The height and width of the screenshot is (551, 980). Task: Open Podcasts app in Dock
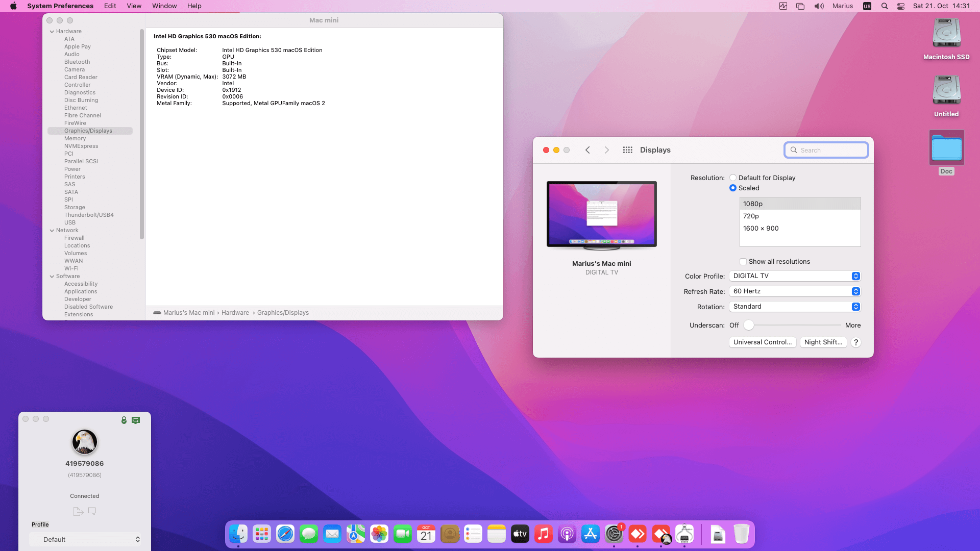[567, 534]
